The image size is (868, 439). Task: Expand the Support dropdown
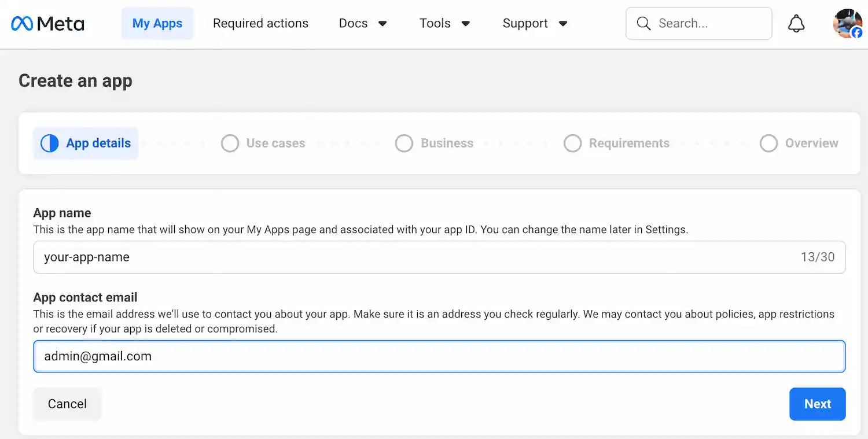(534, 23)
